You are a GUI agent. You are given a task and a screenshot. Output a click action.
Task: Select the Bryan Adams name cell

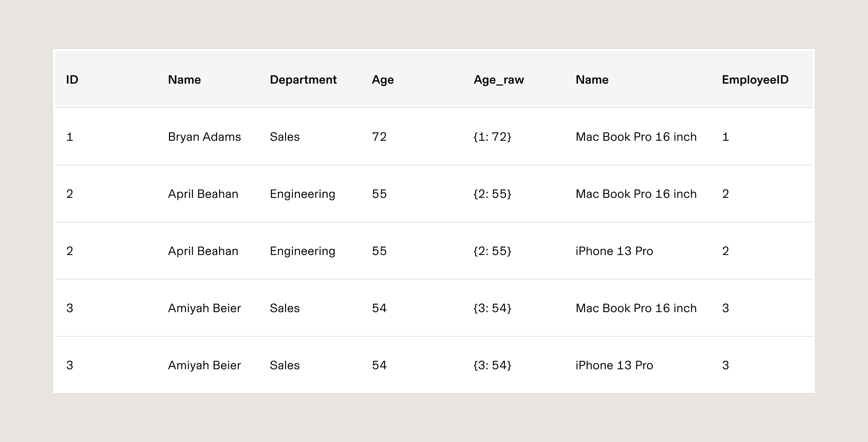point(204,137)
